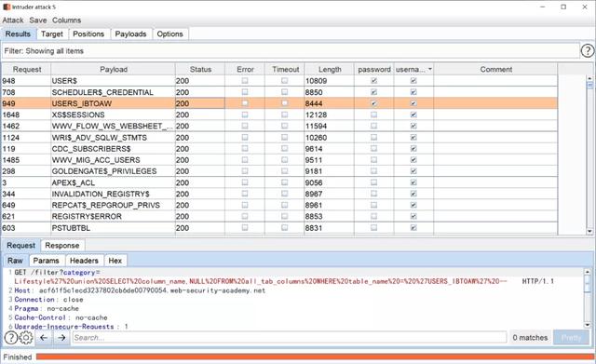This screenshot has width=596, height=364.
Task: Toggle username checkbox for SCHEDULER$_CREDENTIAL row
Action: point(413,92)
